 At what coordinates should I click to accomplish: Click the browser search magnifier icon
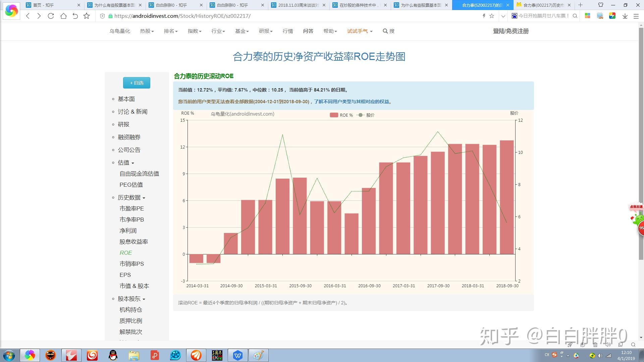coord(575,16)
